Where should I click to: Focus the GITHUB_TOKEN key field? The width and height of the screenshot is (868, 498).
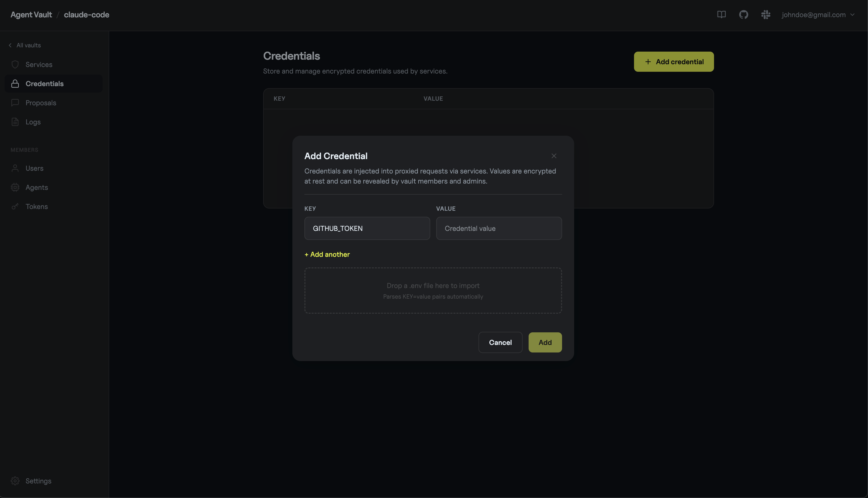[x=367, y=228]
